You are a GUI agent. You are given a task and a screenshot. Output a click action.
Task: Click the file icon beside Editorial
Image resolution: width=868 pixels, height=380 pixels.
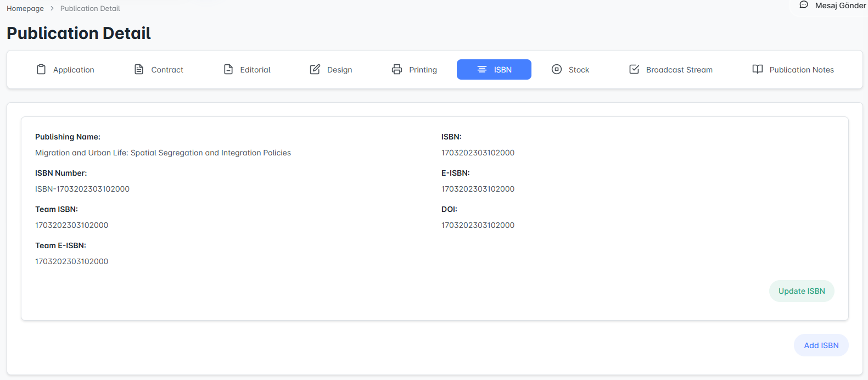tap(228, 69)
